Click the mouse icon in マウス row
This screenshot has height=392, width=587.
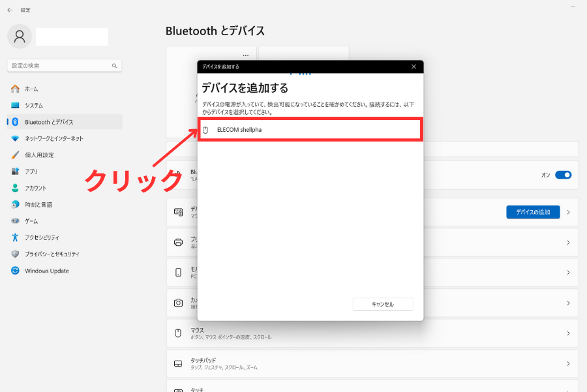pyautogui.click(x=178, y=333)
